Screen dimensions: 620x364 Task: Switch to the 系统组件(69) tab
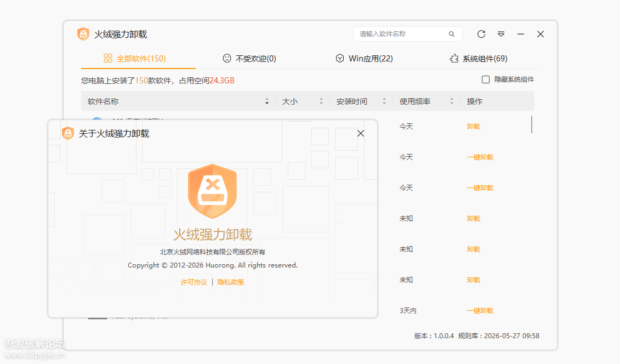pyautogui.click(x=479, y=59)
